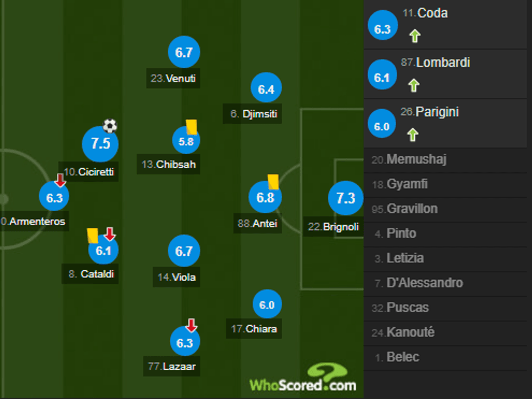Click the green arrow below Lombardi
532x399 pixels.
(x=414, y=85)
